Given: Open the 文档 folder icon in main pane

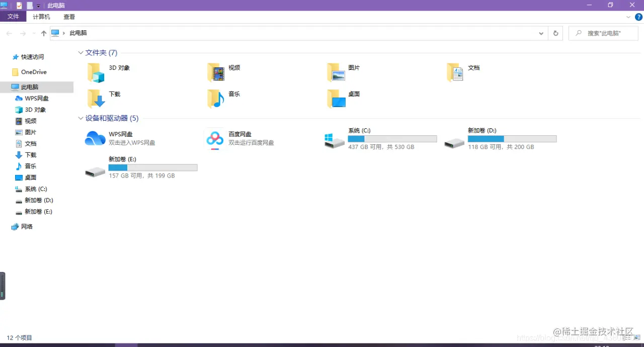Looking at the screenshot, I should pos(455,72).
